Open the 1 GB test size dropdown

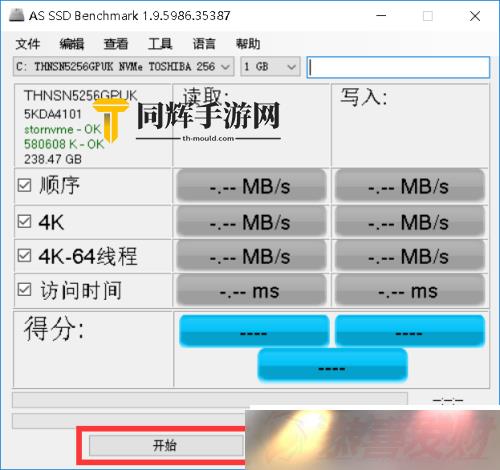pos(270,67)
